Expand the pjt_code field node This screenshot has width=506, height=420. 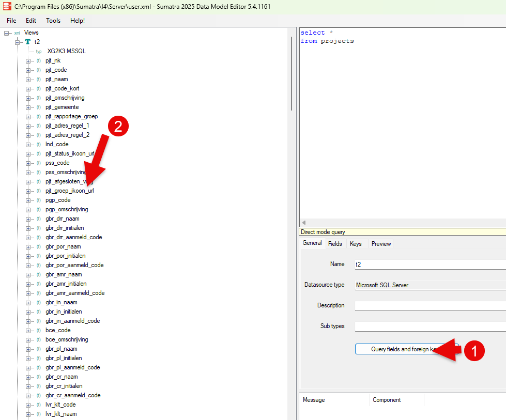pos(28,70)
